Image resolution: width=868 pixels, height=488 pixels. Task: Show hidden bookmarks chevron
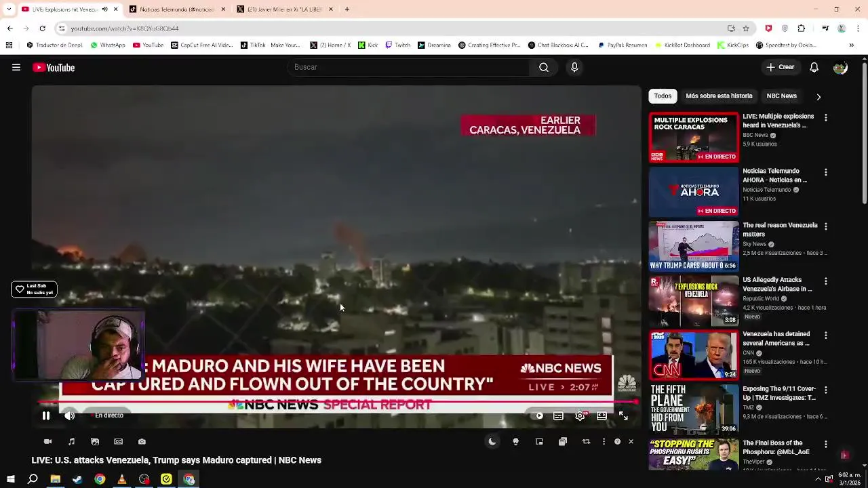[852, 45]
